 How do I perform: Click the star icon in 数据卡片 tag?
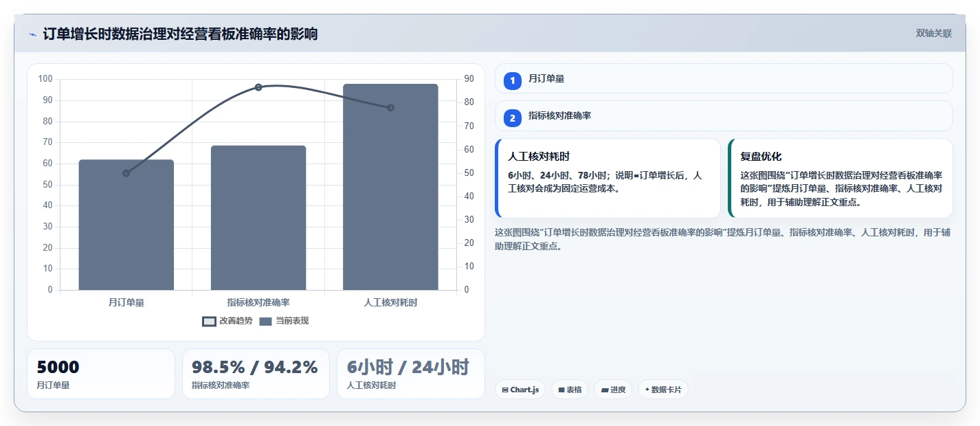click(x=647, y=390)
